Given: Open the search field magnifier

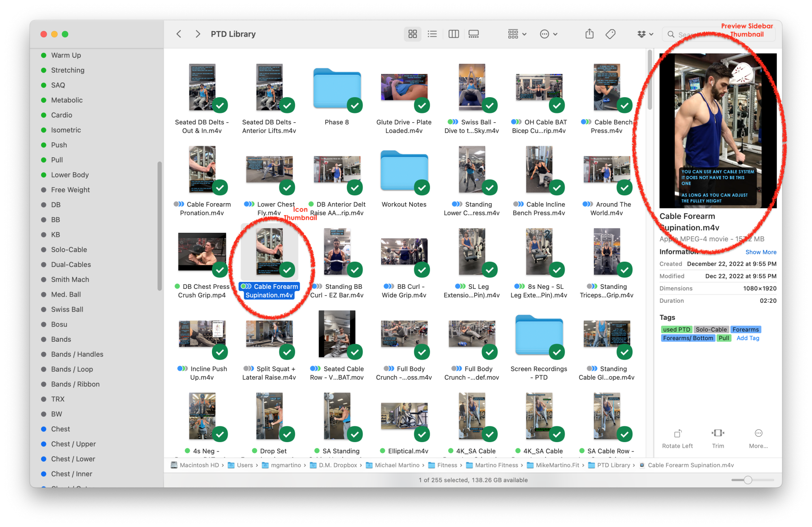Looking at the screenshot, I should (671, 34).
